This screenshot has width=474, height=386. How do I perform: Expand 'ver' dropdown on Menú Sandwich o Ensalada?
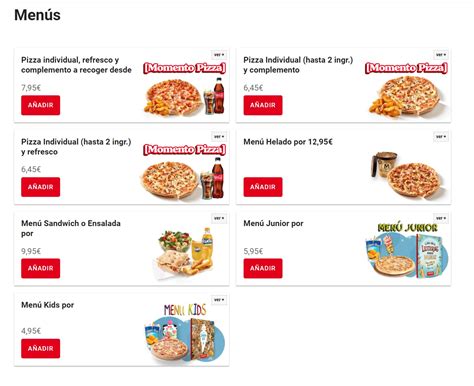pyautogui.click(x=219, y=218)
